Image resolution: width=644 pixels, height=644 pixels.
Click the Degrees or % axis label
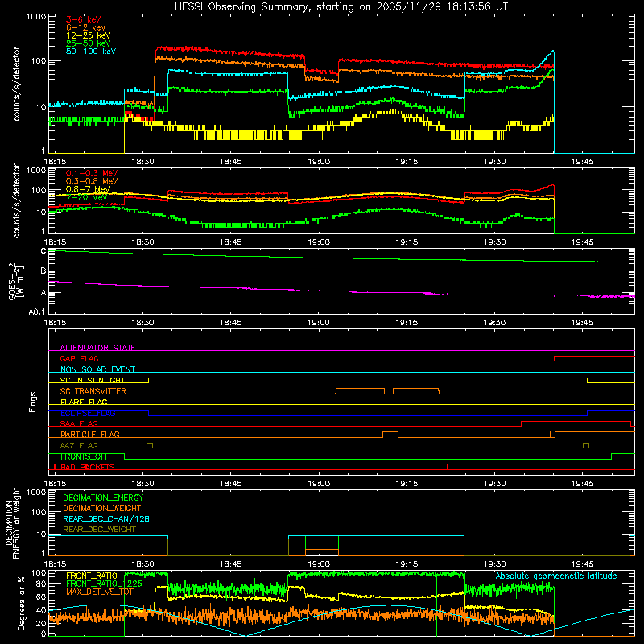click(x=21, y=603)
